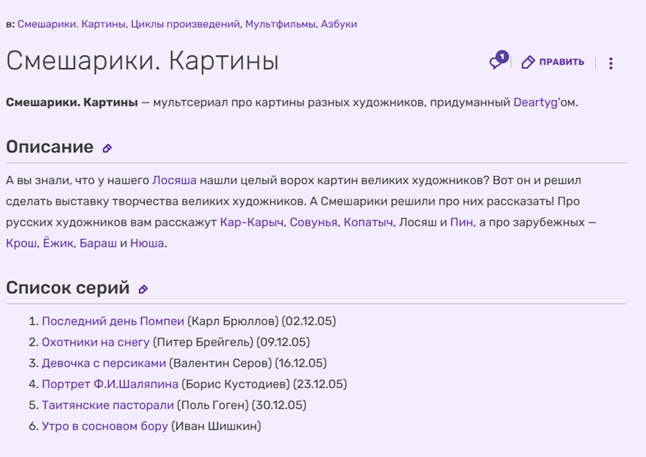Open the Крош character link
This screenshot has height=457, width=646.
tap(21, 243)
